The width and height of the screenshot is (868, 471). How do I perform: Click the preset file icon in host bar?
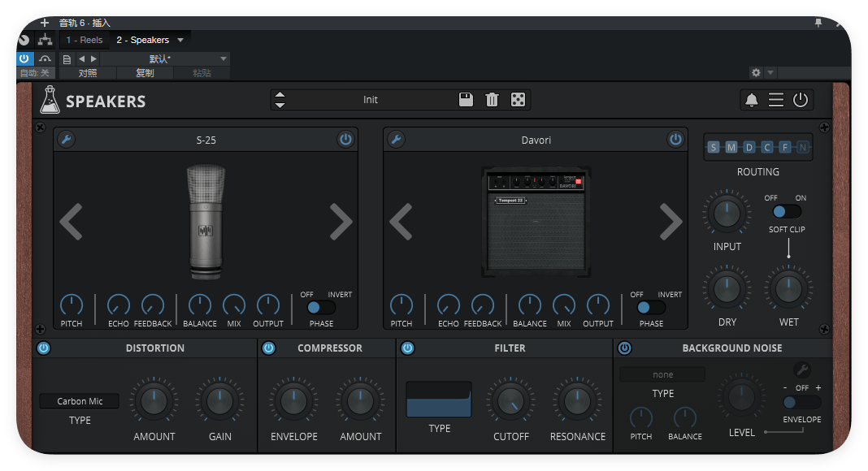pyautogui.click(x=67, y=59)
